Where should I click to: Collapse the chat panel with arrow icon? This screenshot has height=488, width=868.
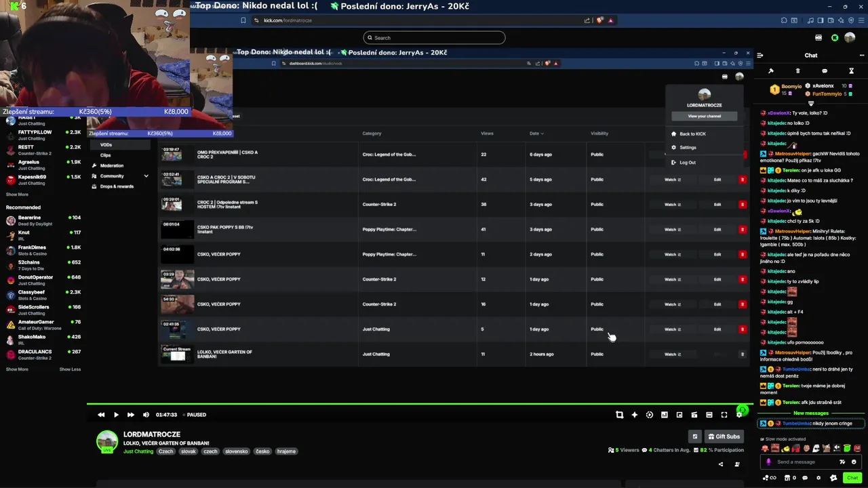click(x=760, y=56)
